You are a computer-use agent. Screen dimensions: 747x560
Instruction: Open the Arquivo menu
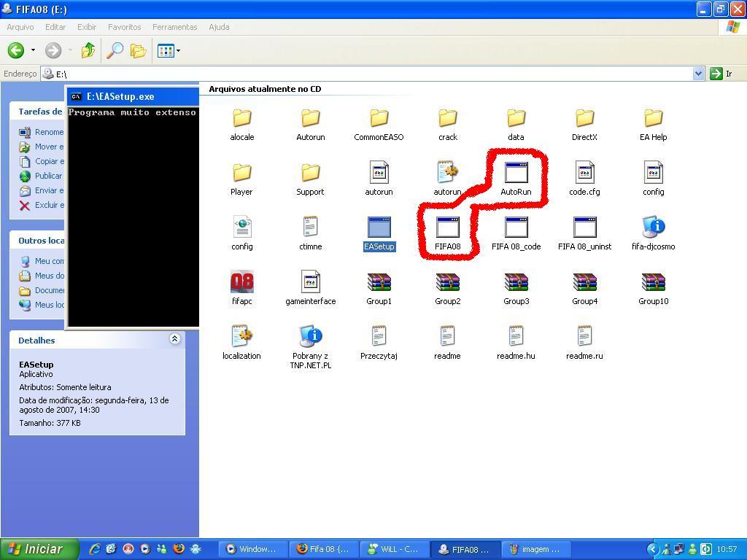click(x=20, y=27)
